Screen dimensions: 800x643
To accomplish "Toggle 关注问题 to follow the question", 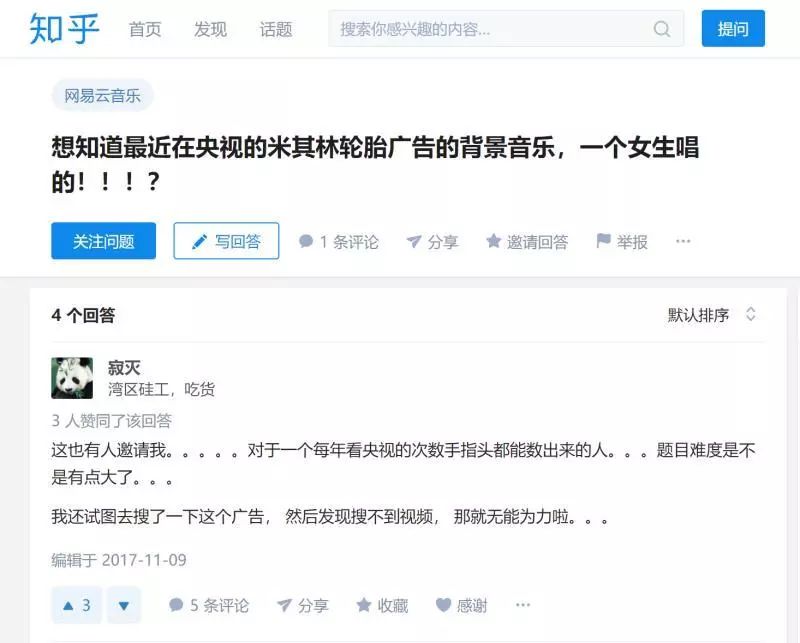I will click(x=104, y=241).
